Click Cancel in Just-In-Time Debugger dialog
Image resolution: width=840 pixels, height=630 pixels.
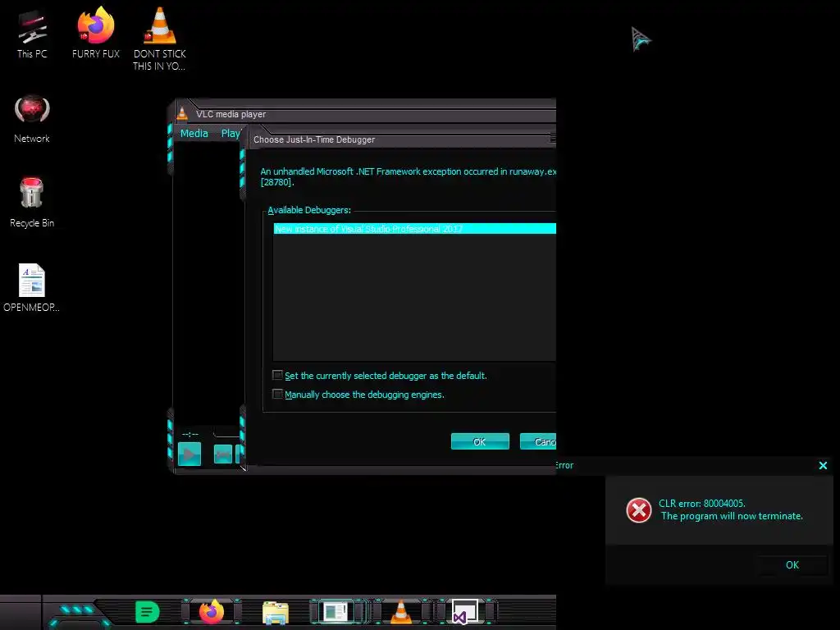coord(538,441)
